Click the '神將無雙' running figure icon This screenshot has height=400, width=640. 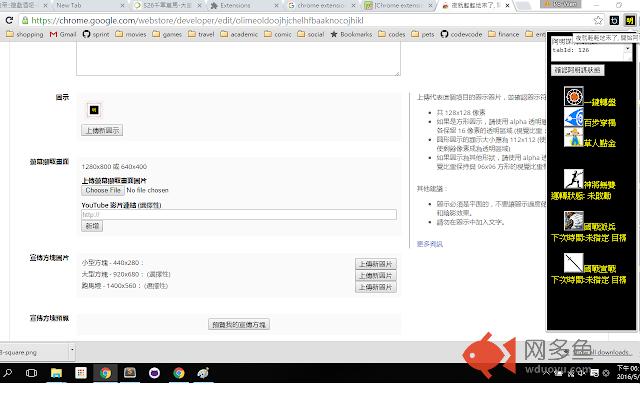[x=574, y=179]
